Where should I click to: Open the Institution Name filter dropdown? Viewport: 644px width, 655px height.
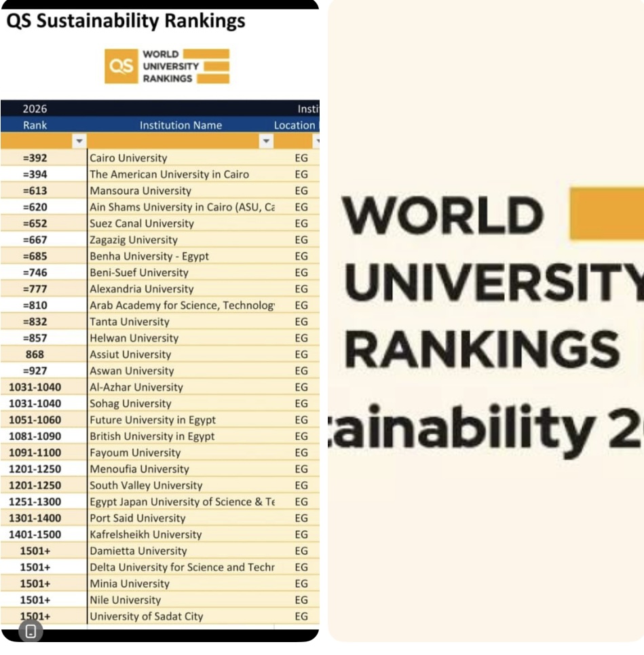coord(266,141)
